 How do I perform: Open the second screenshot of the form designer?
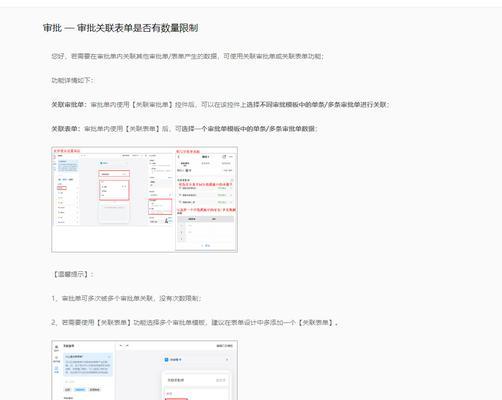145,370
